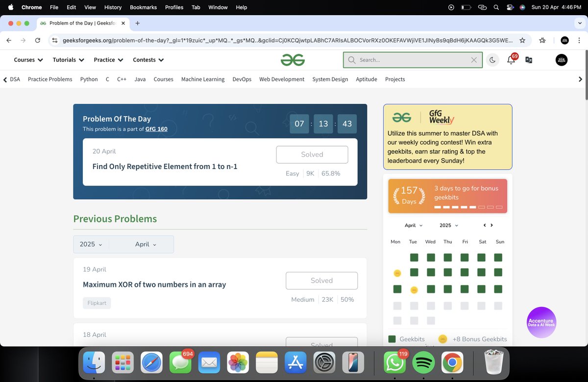
Task: Bookmark this page with star icon
Action: [x=522, y=41]
